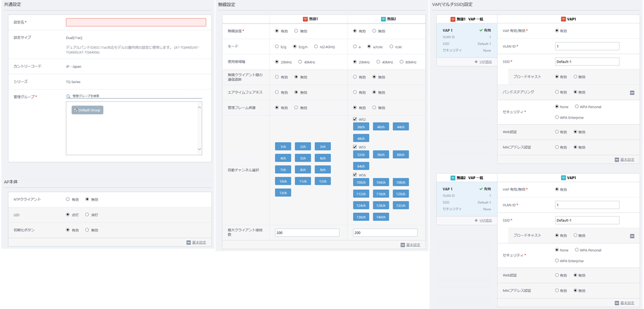The width and height of the screenshot is (644, 309).
Task: Click 無線1 最大クライアント接続数 field
Action: 307,233
